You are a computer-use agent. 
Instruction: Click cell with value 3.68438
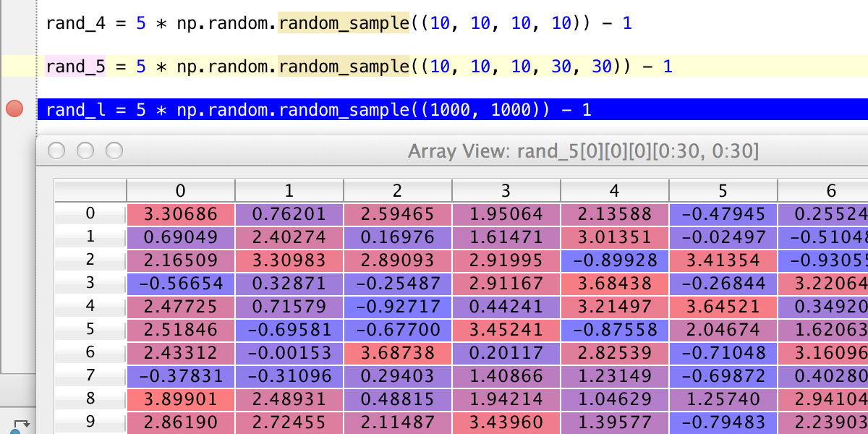[x=615, y=284]
